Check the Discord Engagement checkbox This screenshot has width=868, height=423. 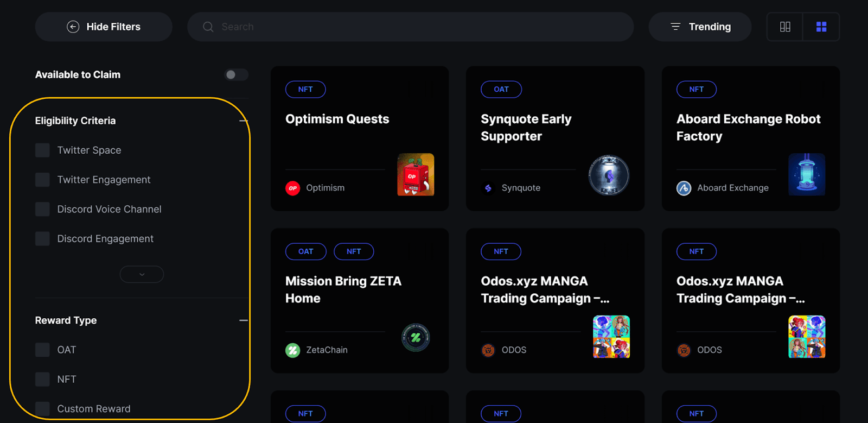42,239
